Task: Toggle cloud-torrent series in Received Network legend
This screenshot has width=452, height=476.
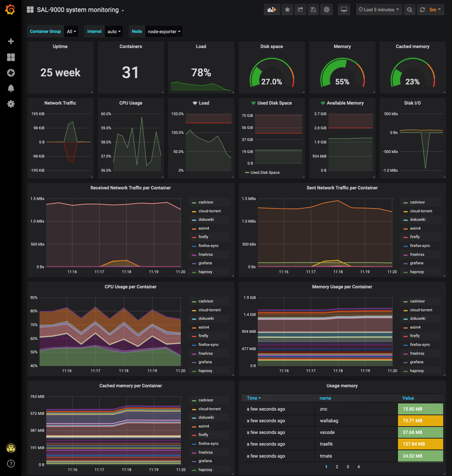Action: pyautogui.click(x=210, y=211)
